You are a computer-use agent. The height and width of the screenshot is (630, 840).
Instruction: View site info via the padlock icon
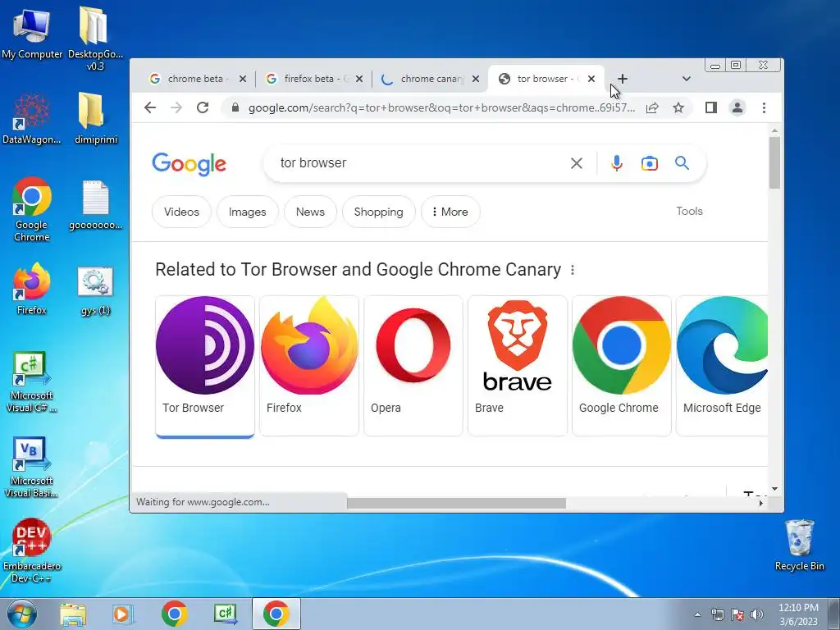[x=235, y=107]
